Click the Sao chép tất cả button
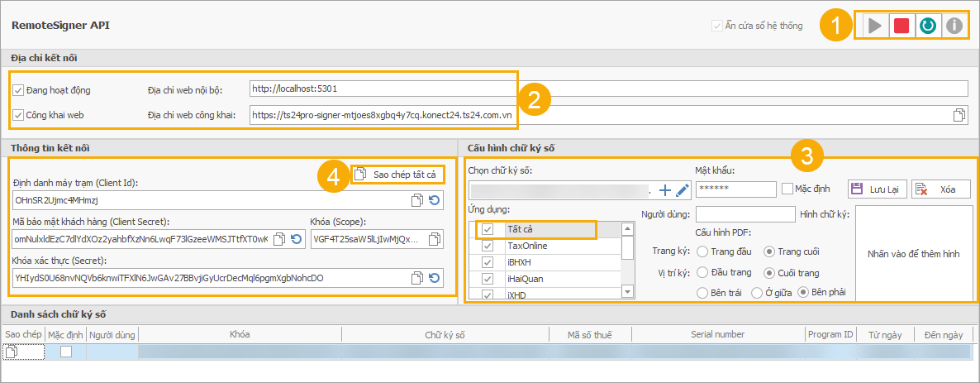This screenshot has height=383, width=980. click(x=397, y=174)
